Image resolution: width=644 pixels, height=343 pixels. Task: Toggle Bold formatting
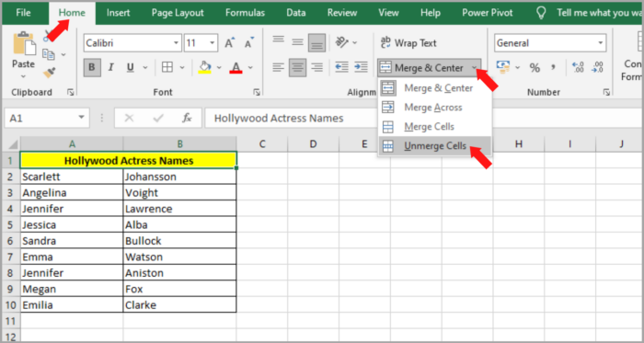(x=92, y=67)
